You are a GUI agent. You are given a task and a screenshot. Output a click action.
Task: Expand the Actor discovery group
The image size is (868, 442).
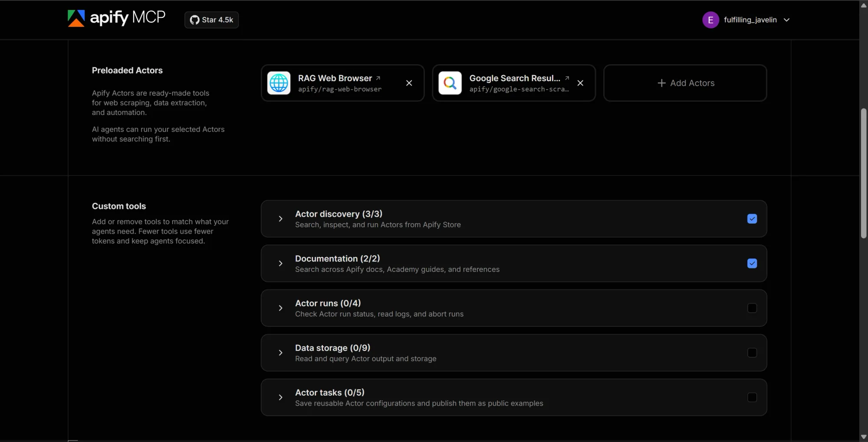280,219
